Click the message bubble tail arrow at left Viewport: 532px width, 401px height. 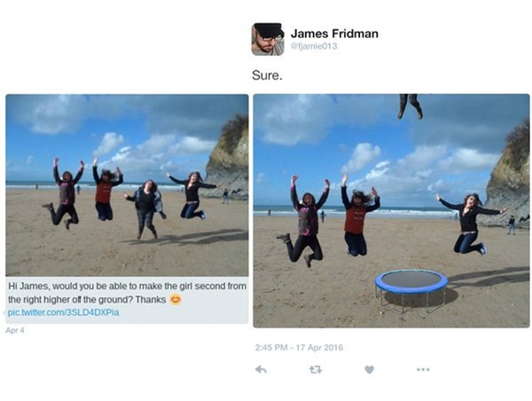4,312
